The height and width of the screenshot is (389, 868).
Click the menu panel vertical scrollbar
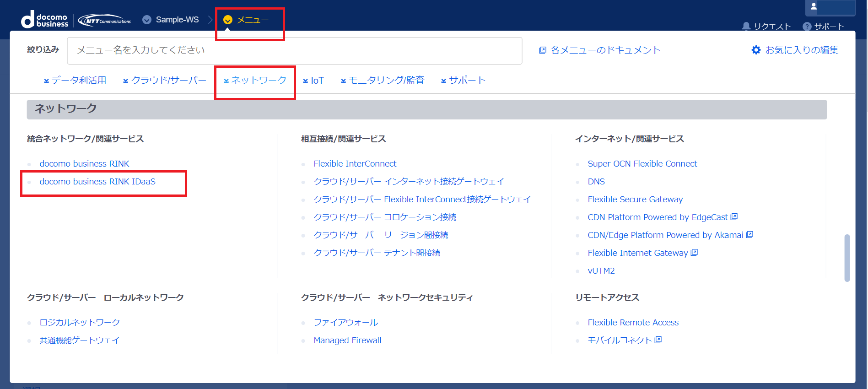(847, 258)
